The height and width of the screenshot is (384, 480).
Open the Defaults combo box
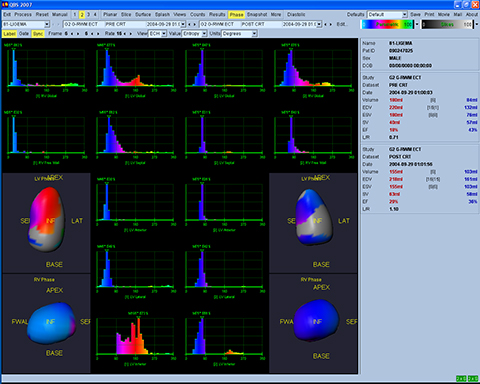[387, 15]
